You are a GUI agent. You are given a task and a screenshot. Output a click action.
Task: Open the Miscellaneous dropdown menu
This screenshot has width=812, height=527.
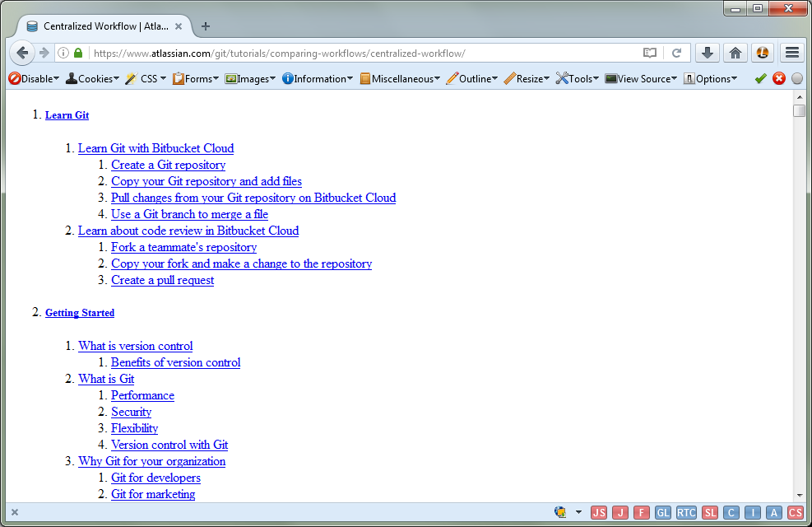(399, 79)
